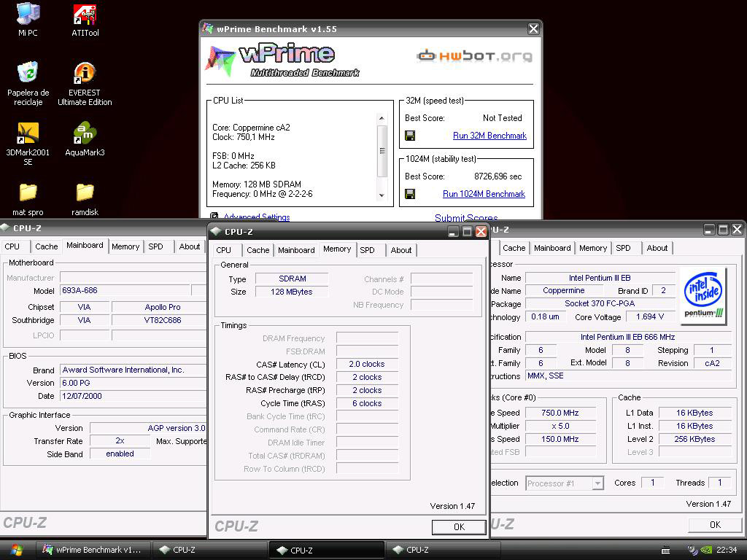Click the Model field 693A-686
The image size is (747, 560).
(125, 290)
